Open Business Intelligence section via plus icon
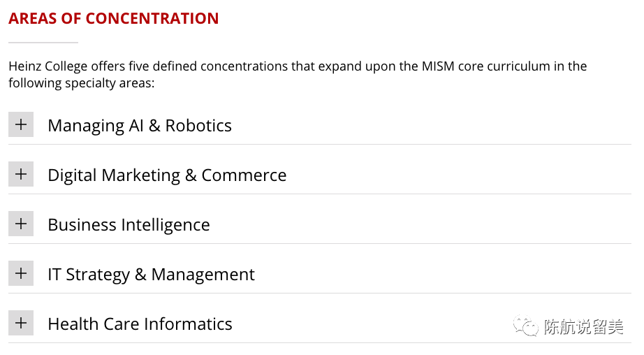The height and width of the screenshot is (355, 644). (21, 224)
